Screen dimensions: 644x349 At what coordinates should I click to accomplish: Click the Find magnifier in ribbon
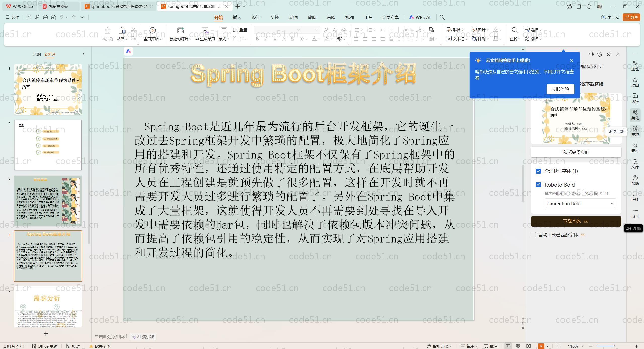pos(515,30)
